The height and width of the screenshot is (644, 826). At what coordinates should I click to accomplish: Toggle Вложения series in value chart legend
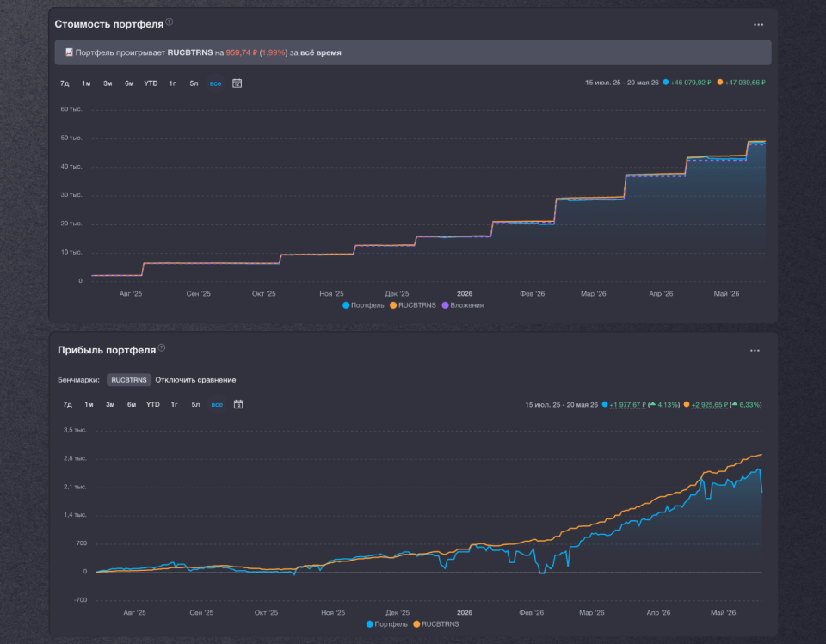tap(463, 305)
